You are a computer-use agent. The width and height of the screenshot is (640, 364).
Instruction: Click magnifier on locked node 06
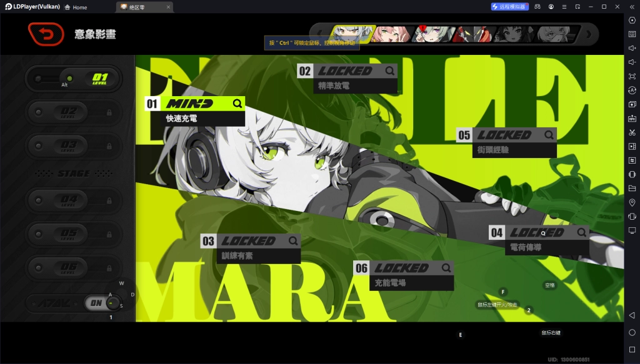click(446, 268)
